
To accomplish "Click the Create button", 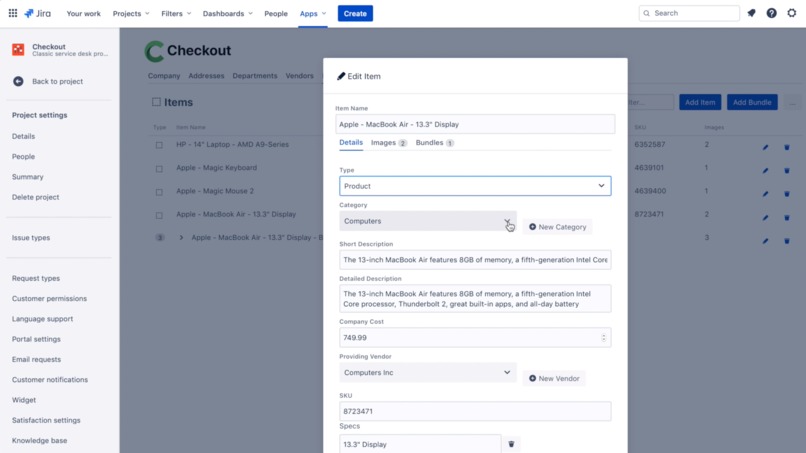I will [355, 13].
